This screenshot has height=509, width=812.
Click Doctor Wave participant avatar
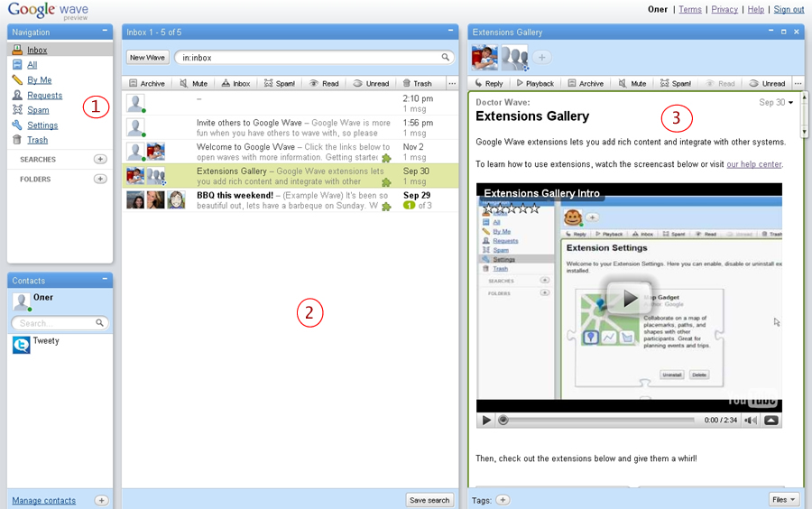484,58
